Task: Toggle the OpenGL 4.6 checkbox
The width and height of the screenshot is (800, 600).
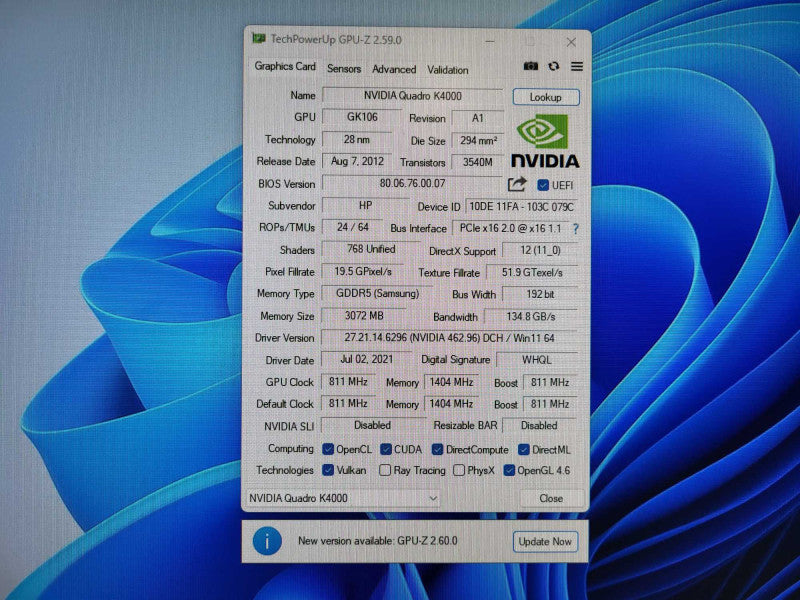Action: [x=509, y=470]
